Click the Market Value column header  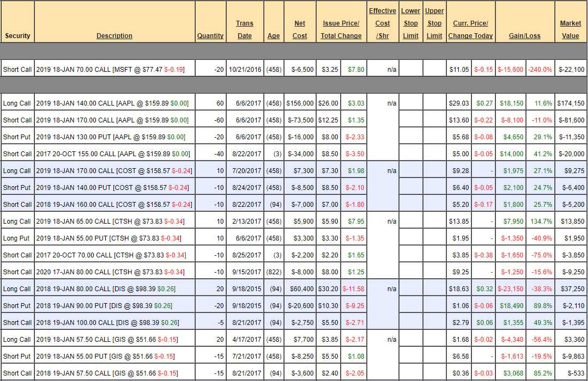(x=571, y=29)
